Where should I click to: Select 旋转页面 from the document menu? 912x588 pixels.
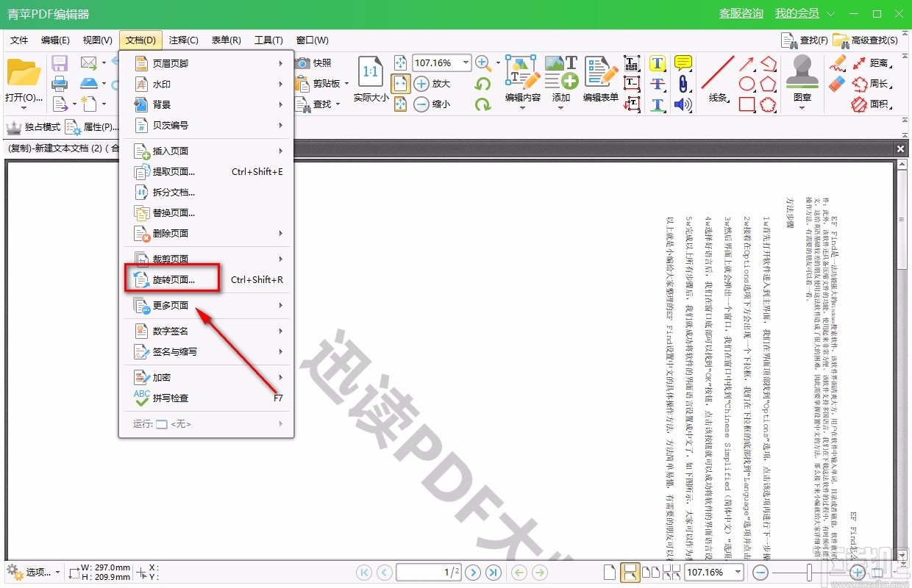(x=173, y=279)
